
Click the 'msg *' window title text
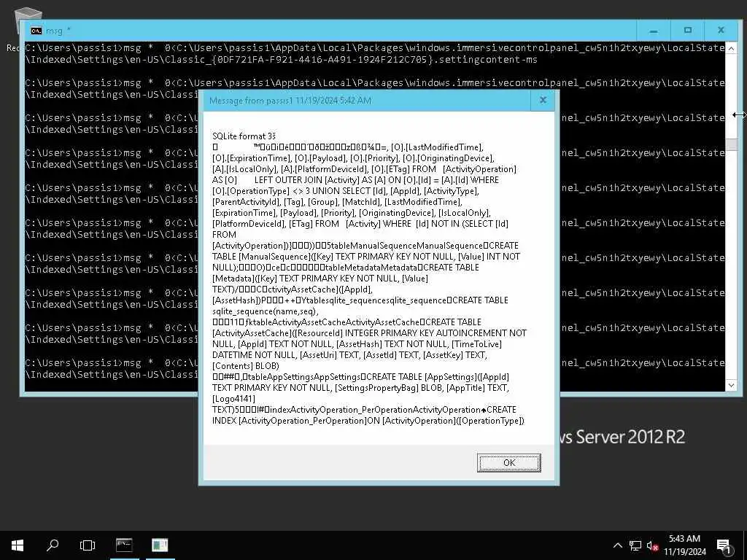pyautogui.click(x=58, y=31)
